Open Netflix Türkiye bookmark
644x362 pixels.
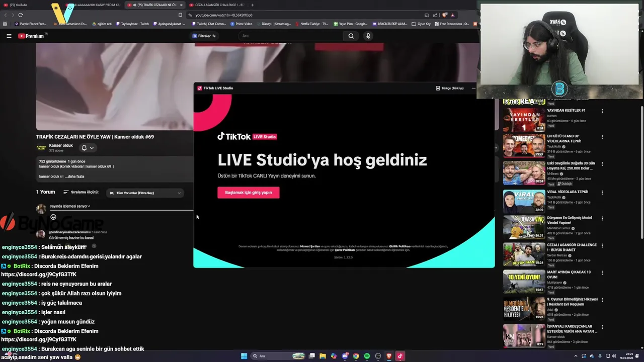click(x=311, y=24)
